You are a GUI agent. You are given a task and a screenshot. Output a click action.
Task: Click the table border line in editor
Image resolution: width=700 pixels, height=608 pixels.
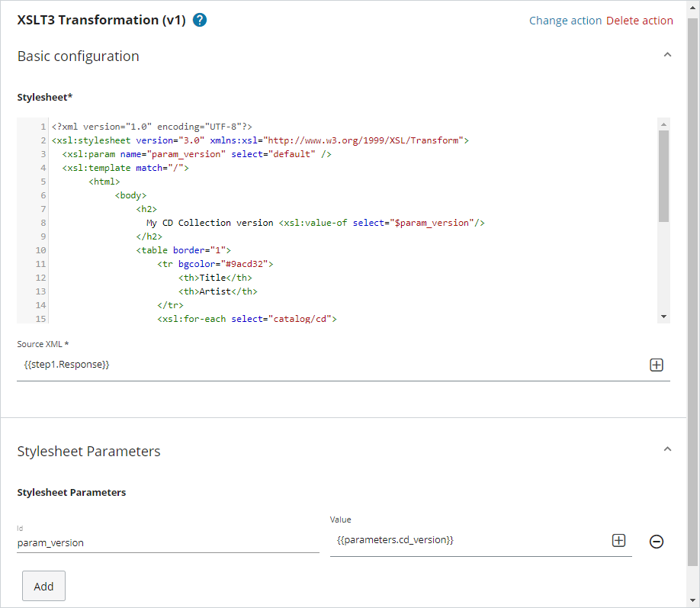pos(184,250)
